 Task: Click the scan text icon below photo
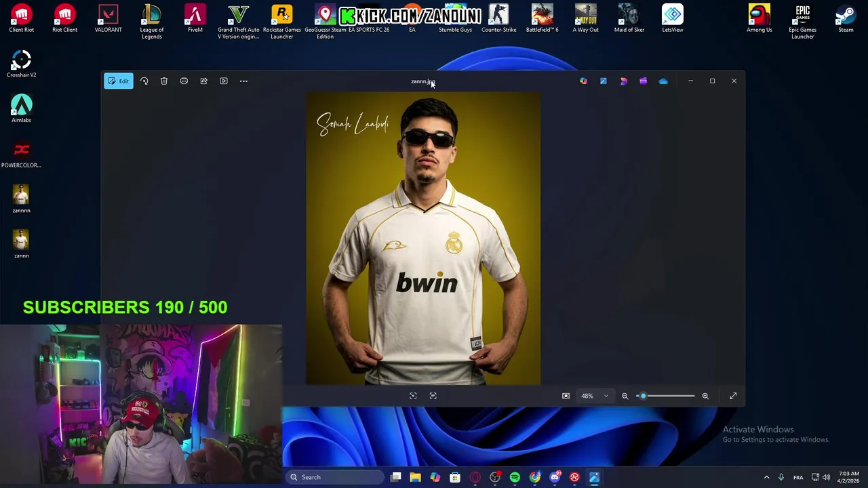(433, 396)
